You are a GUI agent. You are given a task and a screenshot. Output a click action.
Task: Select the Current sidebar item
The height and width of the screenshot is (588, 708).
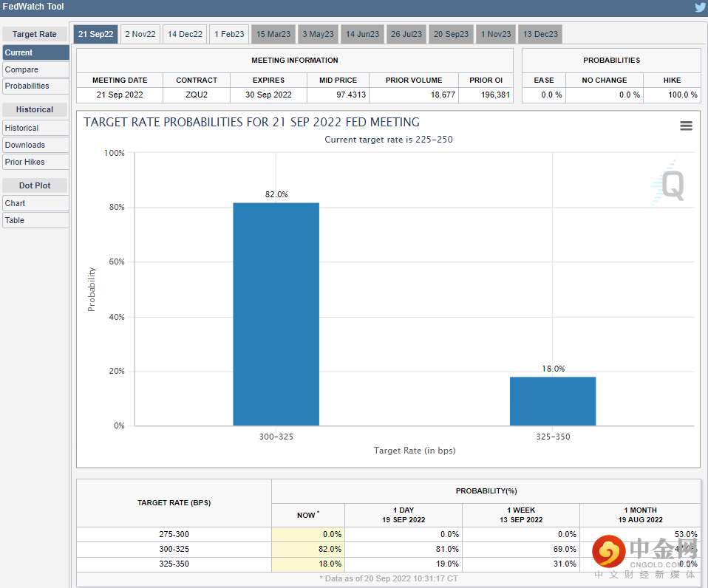[19, 52]
